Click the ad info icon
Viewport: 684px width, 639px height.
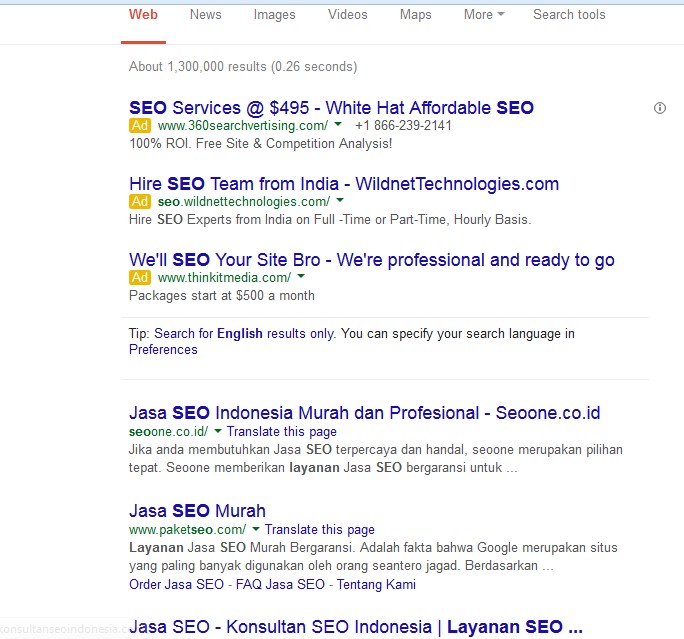(659, 108)
